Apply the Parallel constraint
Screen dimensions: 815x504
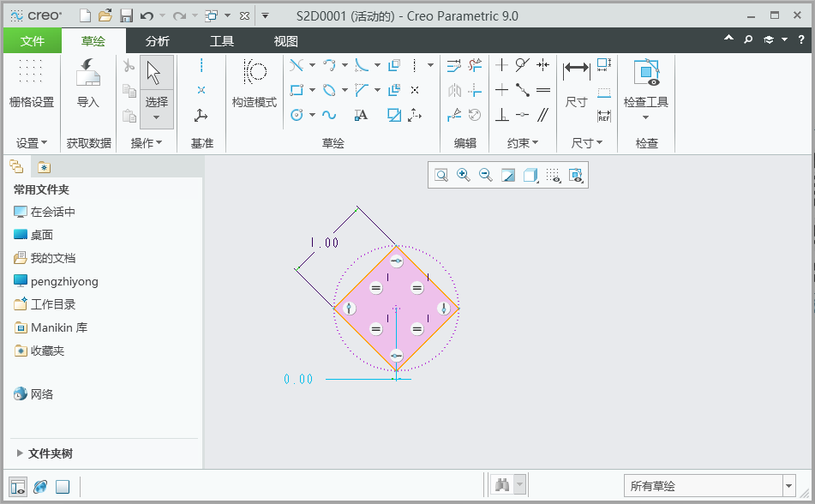[543, 115]
